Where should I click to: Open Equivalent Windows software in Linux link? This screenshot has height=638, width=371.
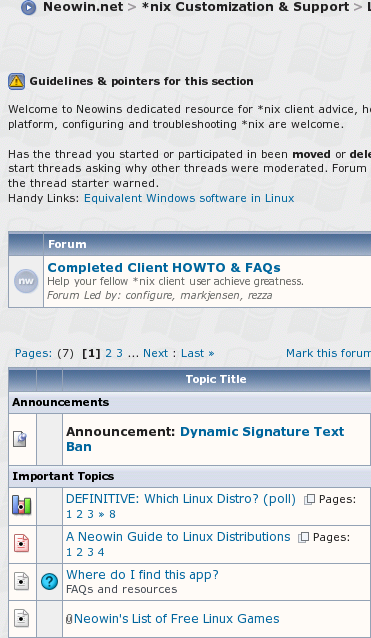[189, 198]
